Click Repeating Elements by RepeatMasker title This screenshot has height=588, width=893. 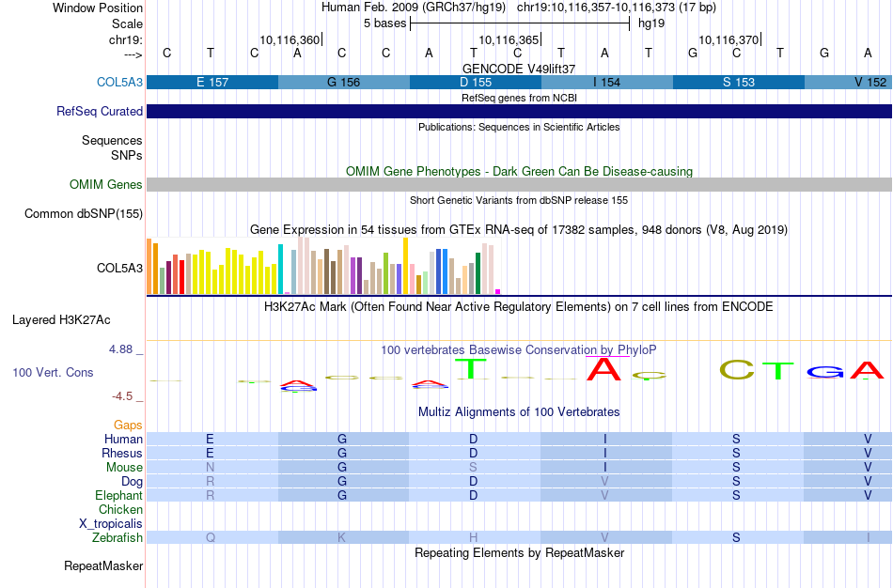(520, 552)
